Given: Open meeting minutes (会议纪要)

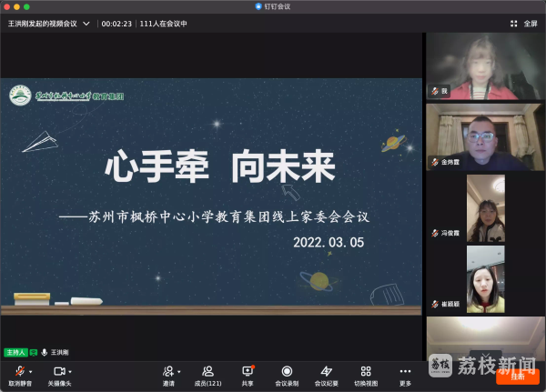Looking at the screenshot, I should (326, 371).
